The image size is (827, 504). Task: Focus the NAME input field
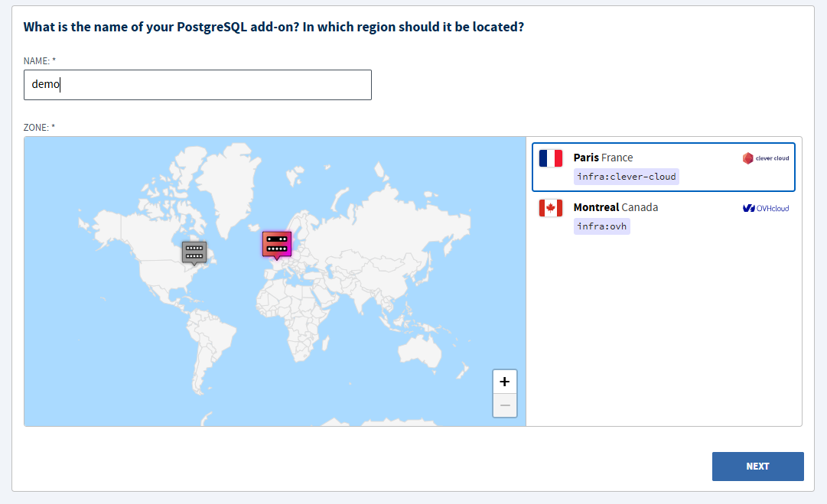pyautogui.click(x=198, y=85)
